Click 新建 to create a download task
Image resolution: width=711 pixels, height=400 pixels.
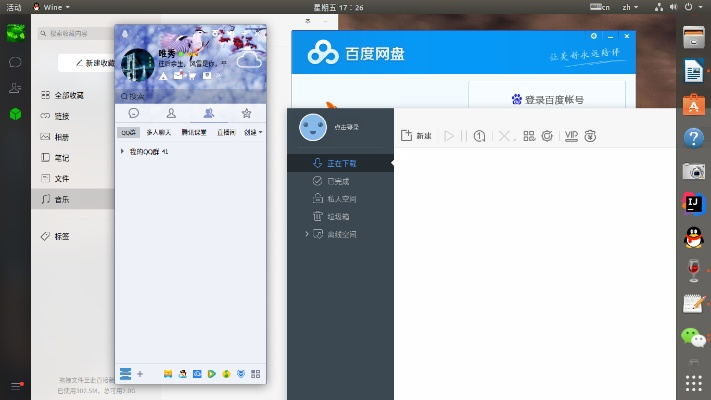tap(416, 136)
